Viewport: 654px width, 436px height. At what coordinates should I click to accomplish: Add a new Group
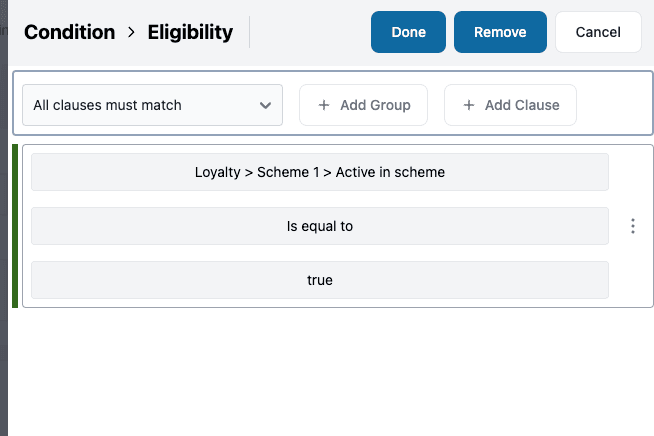(363, 105)
